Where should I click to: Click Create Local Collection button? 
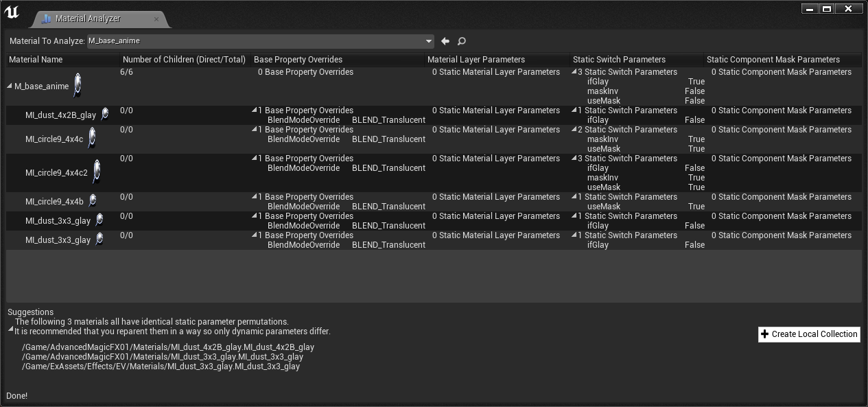pyautogui.click(x=809, y=334)
